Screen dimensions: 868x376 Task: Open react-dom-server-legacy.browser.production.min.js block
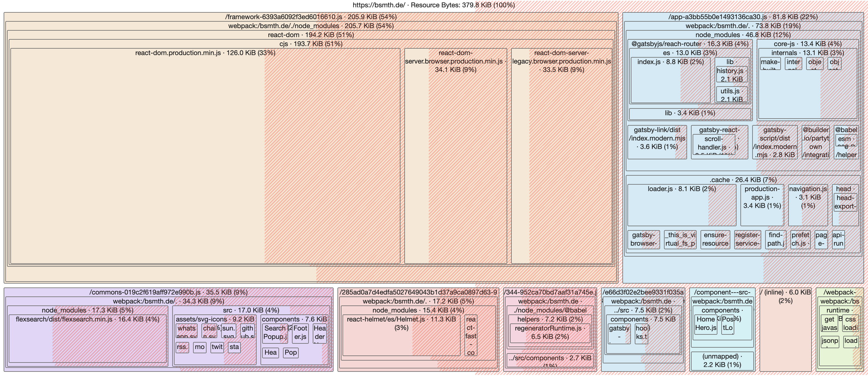point(561,156)
